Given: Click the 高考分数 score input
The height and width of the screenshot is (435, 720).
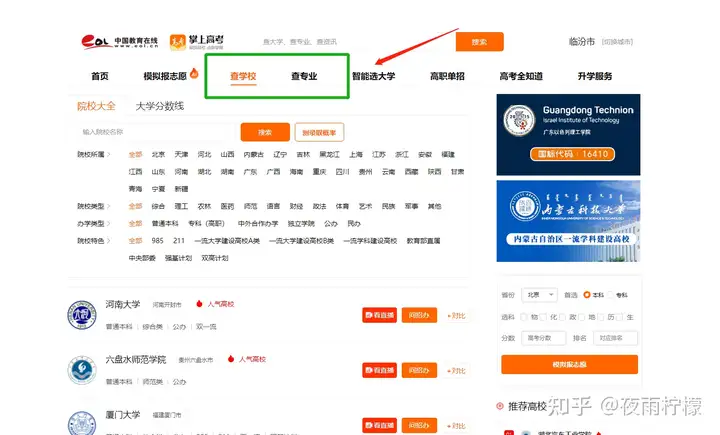Looking at the screenshot, I should tap(544, 338).
